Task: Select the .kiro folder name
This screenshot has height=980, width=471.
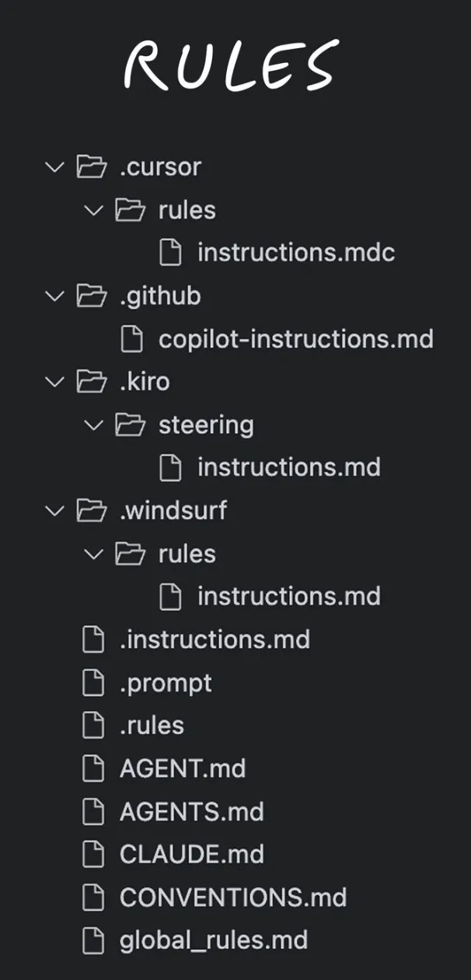Action: [x=145, y=382]
